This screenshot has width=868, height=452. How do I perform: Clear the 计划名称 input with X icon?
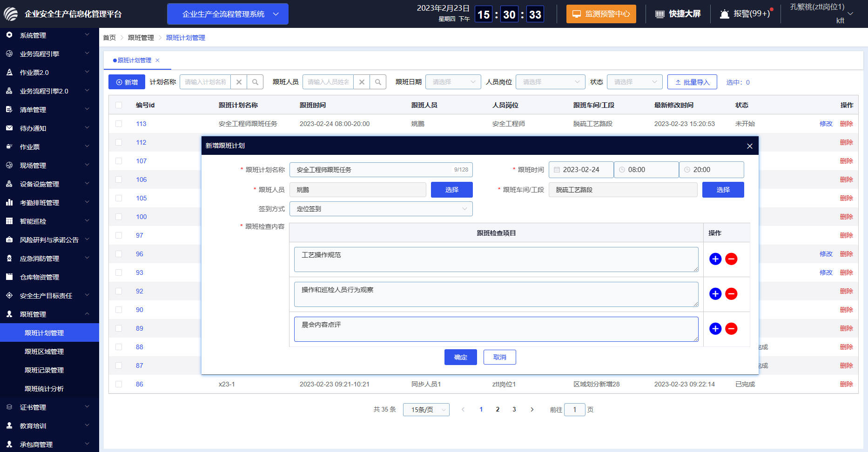[239, 82]
